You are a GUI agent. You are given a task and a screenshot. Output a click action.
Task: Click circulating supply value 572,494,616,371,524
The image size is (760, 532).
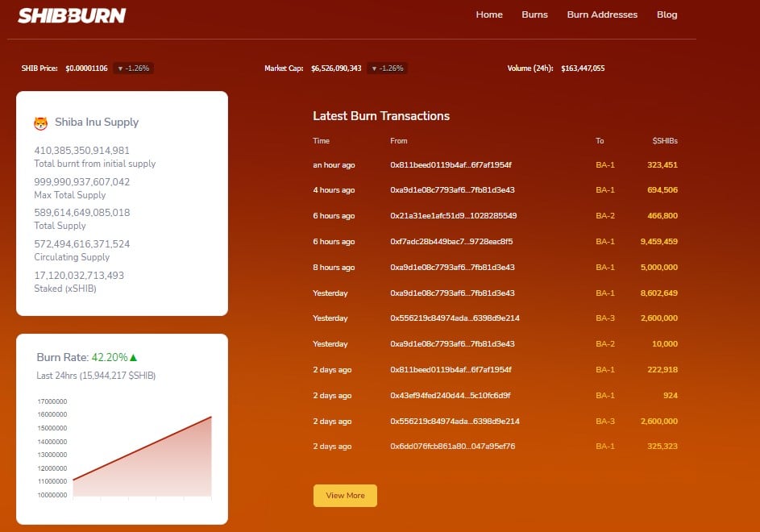pos(81,244)
